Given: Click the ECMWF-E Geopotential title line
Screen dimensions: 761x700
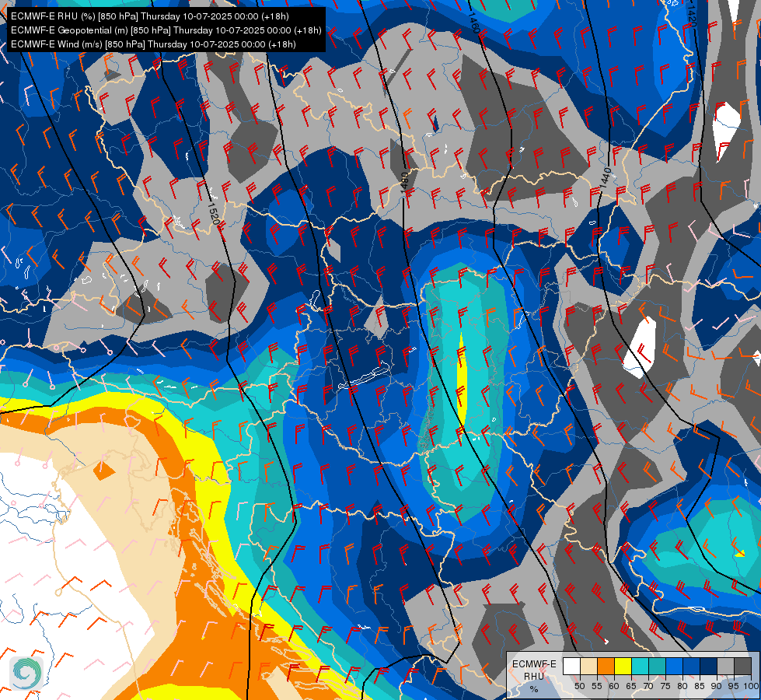Looking at the screenshot, I should pyautogui.click(x=166, y=30).
